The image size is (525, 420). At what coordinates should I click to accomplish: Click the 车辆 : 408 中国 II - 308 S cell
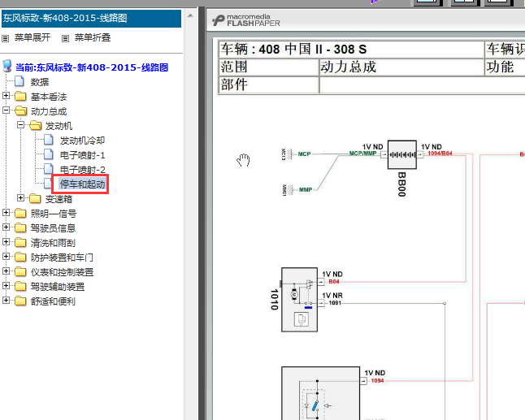[351, 50]
